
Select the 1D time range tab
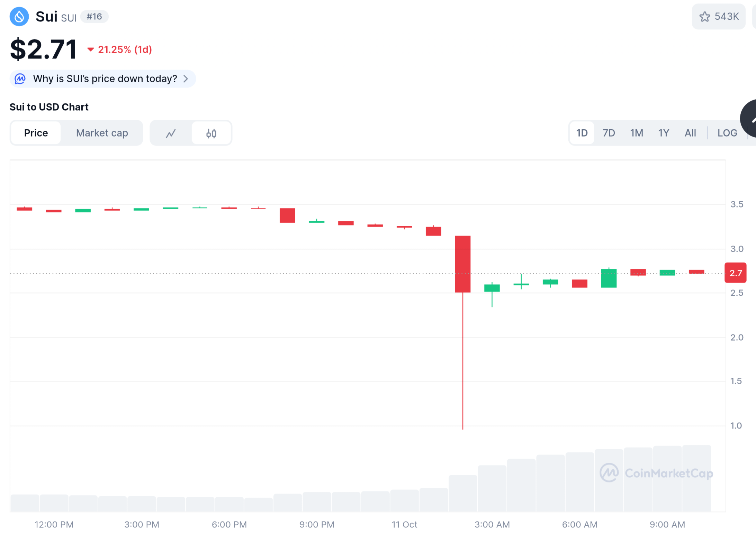tap(582, 133)
